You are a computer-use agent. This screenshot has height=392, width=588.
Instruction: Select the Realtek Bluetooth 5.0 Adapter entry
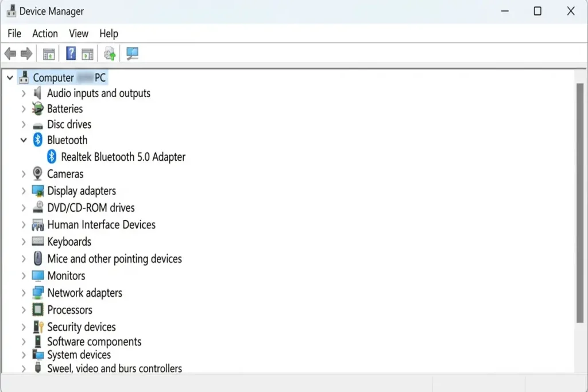[123, 157]
